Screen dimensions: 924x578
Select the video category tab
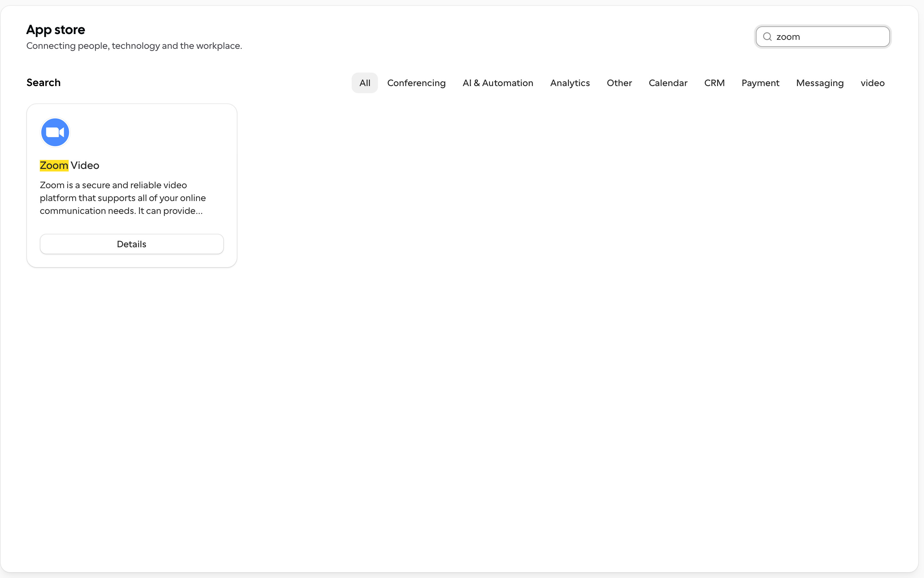872,83
